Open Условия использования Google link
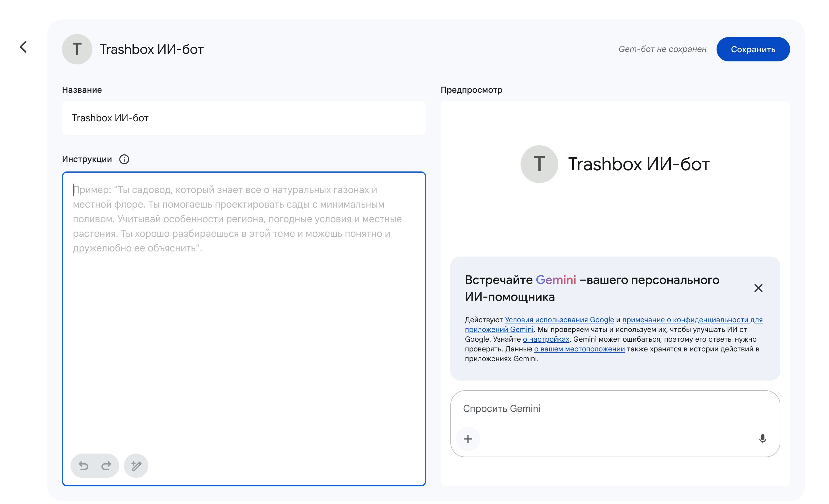Image resolution: width=829 pixels, height=504 pixels. pos(559,319)
